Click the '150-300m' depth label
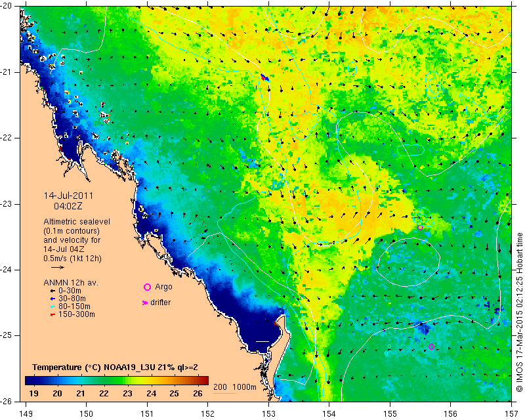The image size is (525, 420). (76, 314)
